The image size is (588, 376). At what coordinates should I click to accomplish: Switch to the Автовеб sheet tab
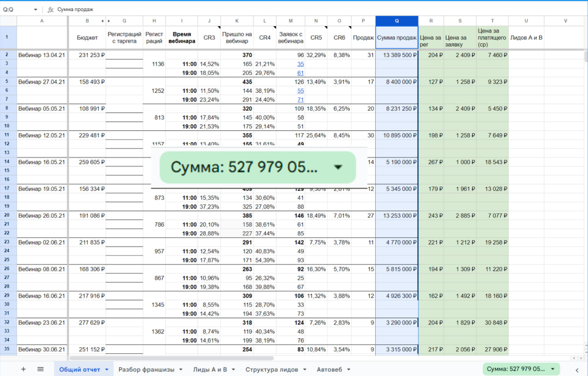(329, 369)
